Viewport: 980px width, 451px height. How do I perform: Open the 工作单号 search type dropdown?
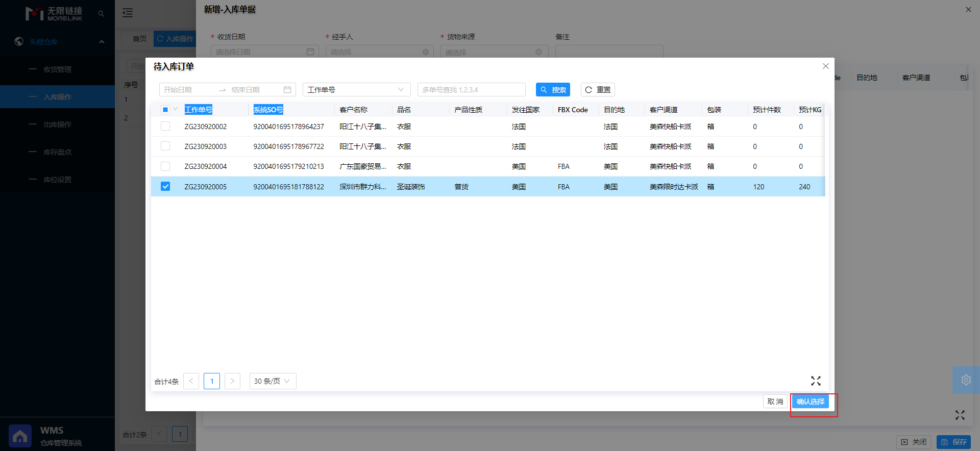[x=356, y=90]
